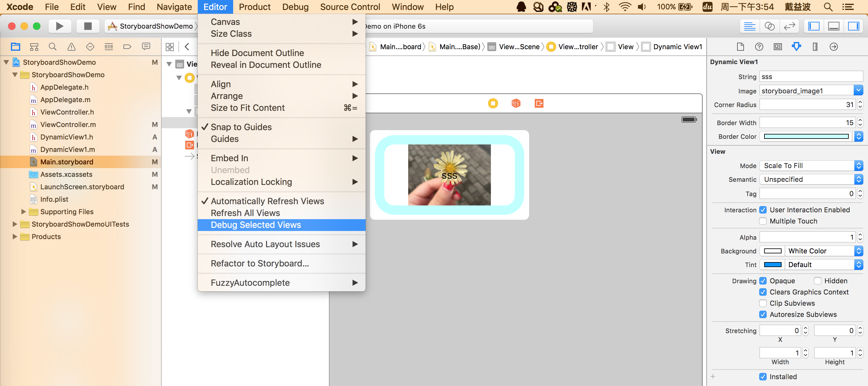Expand the Supporting Files folder
Image resolution: width=868 pixels, height=386 pixels.
click(x=23, y=212)
